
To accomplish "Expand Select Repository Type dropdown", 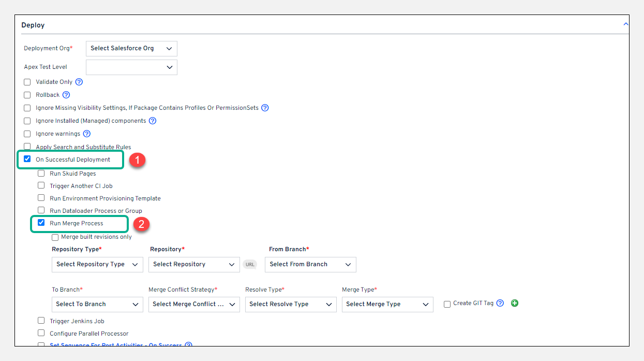I will click(97, 264).
